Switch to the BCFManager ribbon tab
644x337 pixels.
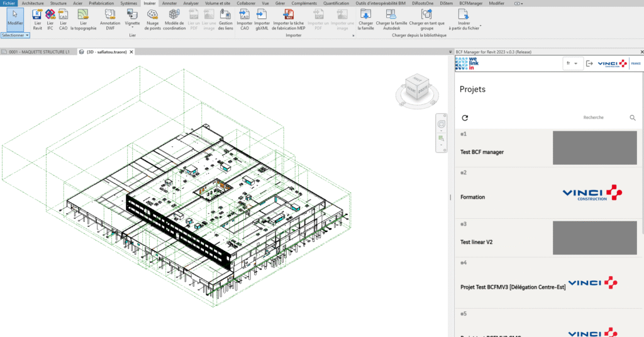pos(470,3)
